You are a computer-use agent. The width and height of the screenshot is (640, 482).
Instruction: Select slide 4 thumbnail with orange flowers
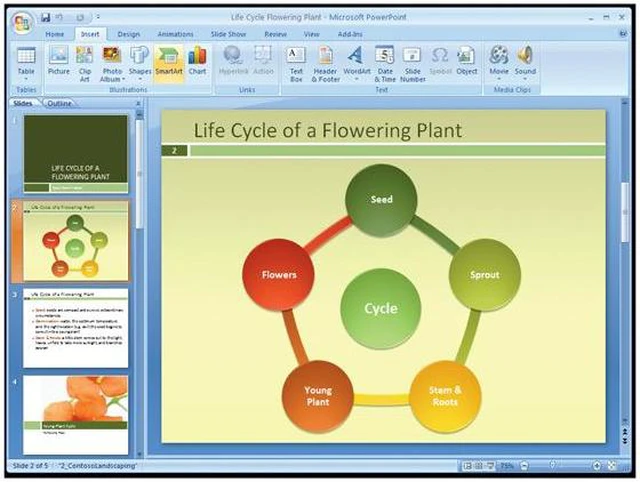76,415
